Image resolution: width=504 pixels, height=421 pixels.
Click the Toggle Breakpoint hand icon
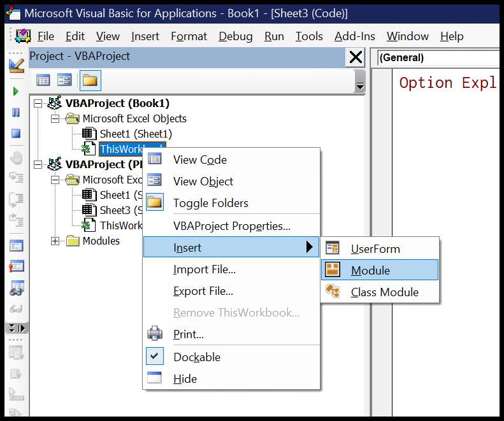[16, 158]
